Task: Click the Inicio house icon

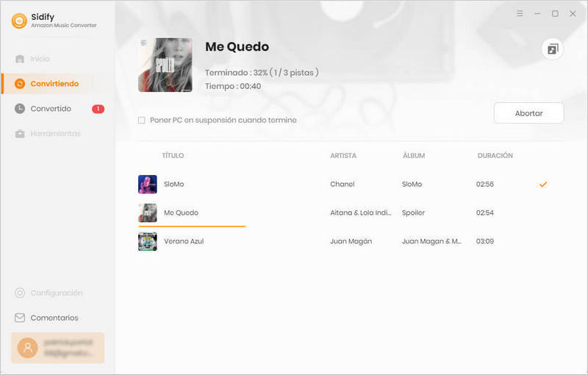Action: pos(20,59)
